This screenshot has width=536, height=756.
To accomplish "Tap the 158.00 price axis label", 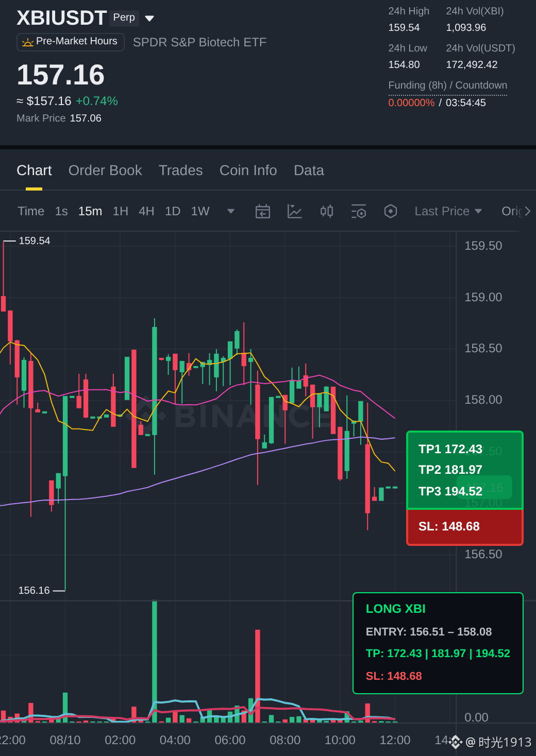I will 483,400.
